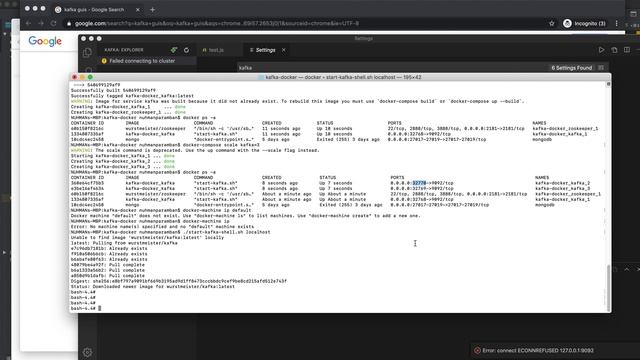
Task: Click the '6 Settings Found' label
Action: point(571,68)
